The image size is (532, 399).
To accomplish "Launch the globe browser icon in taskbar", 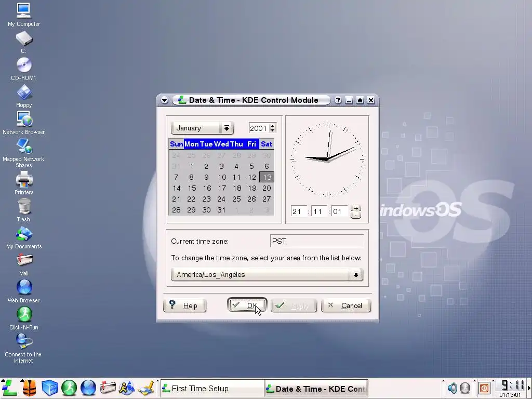I will click(88, 388).
